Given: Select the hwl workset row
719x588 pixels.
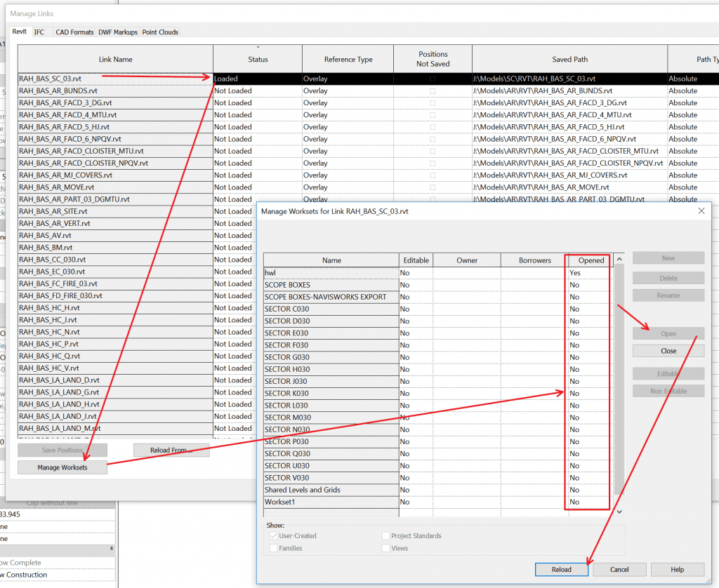Looking at the screenshot, I should [x=330, y=272].
